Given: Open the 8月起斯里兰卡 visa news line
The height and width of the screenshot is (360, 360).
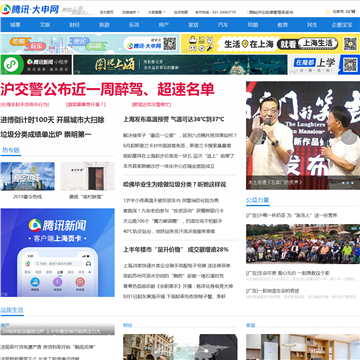Looking at the screenshot, I should click(177, 146).
